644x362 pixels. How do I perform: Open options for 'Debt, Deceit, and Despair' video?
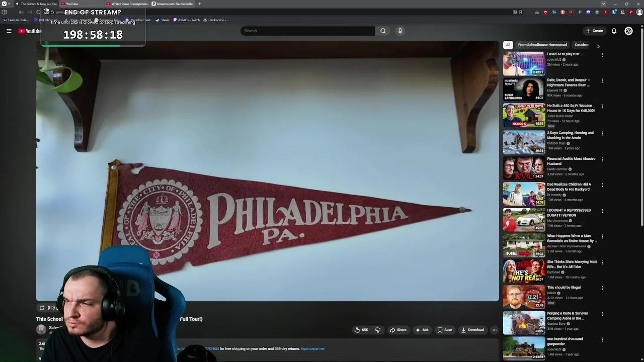pyautogui.click(x=602, y=80)
